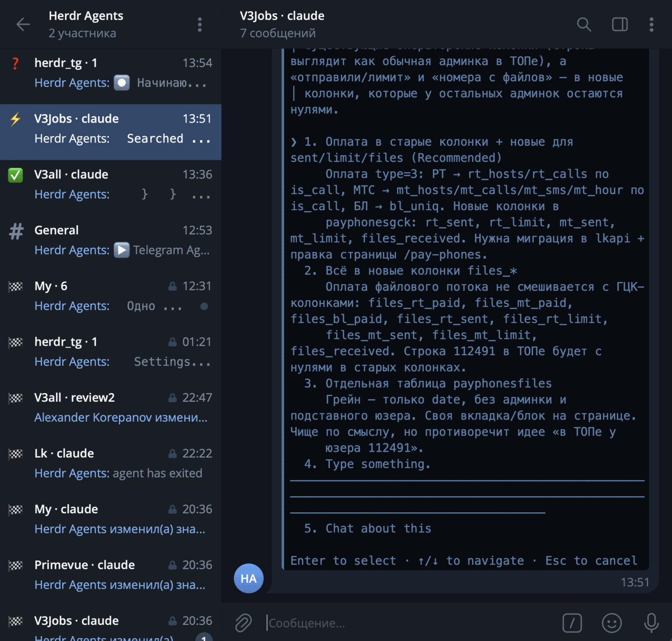Click "Alexander Korepanov измени..." preview text
This screenshot has height=641, width=672.
(x=121, y=417)
